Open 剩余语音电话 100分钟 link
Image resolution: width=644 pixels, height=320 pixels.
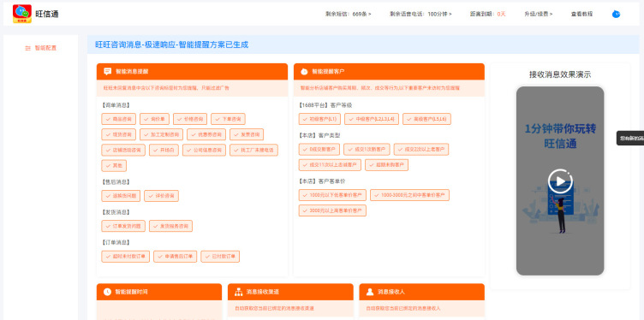tap(420, 14)
